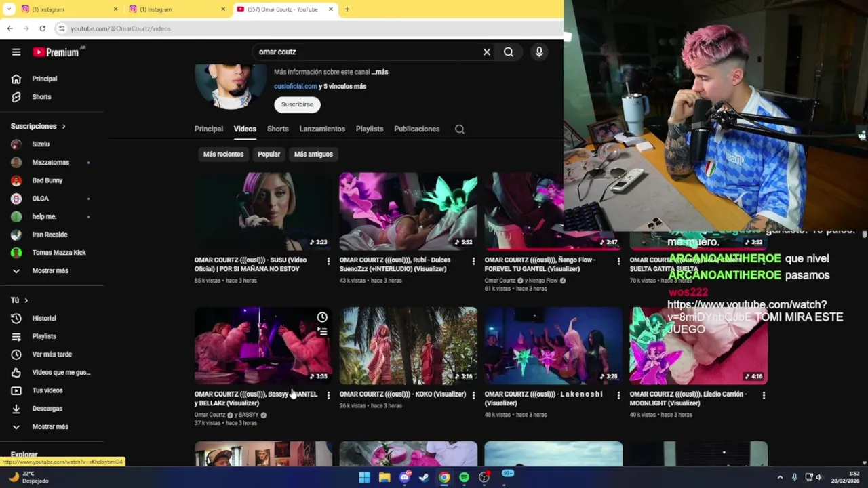This screenshot has width=868, height=488.
Task: Click the weather widget in taskbar
Action: 28,477
